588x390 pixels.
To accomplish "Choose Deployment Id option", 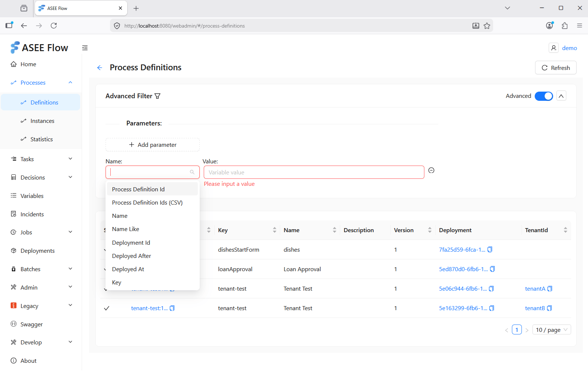I will (152, 242).
